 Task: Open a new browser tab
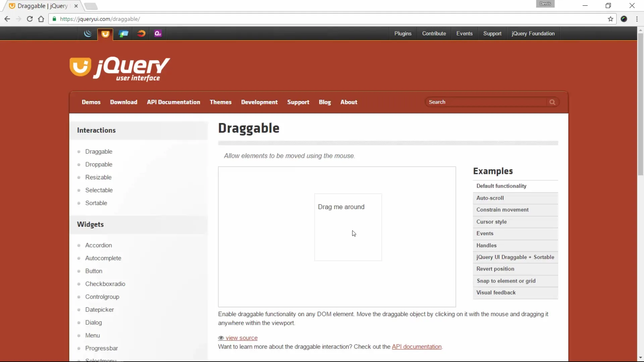click(91, 6)
